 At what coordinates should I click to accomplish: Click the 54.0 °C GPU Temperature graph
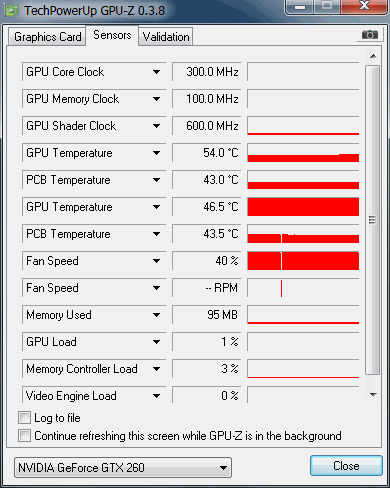coord(303,153)
